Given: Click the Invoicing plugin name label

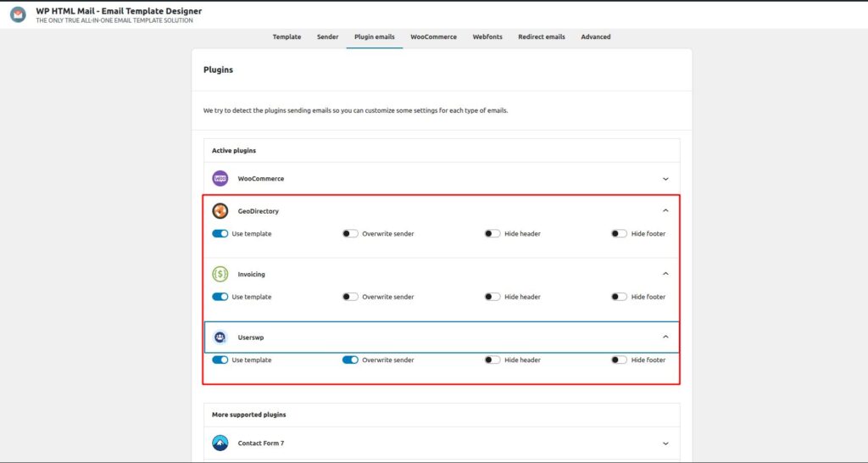Looking at the screenshot, I should (x=252, y=274).
